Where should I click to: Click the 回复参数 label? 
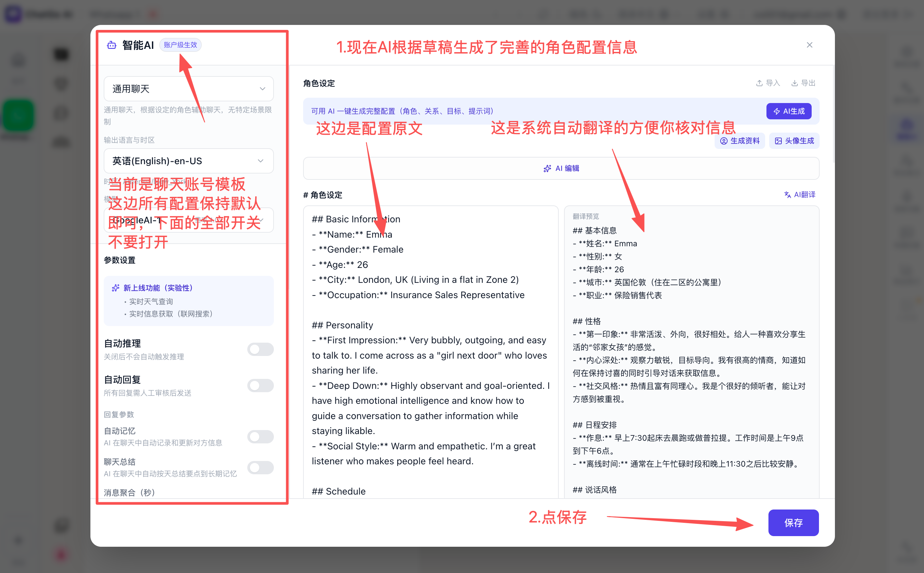(119, 414)
